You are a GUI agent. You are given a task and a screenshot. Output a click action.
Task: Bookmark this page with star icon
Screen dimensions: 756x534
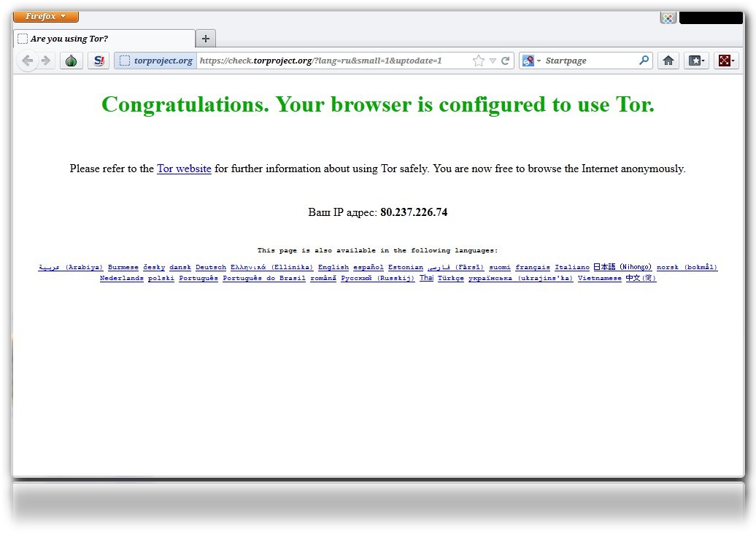click(478, 61)
